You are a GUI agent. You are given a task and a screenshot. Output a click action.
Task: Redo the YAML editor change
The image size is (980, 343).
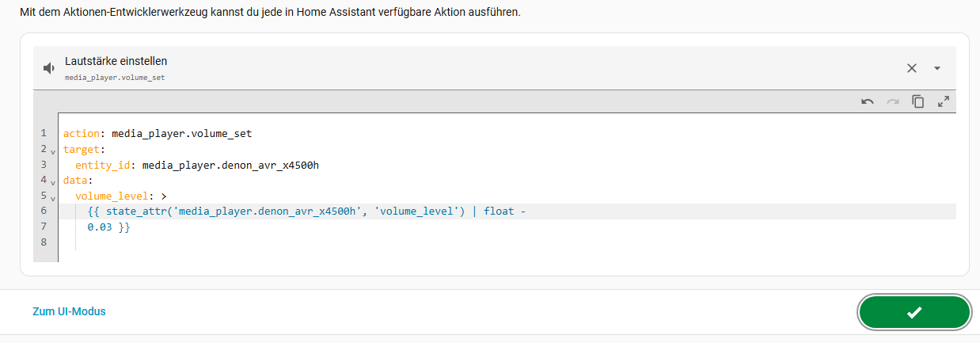coord(893,101)
